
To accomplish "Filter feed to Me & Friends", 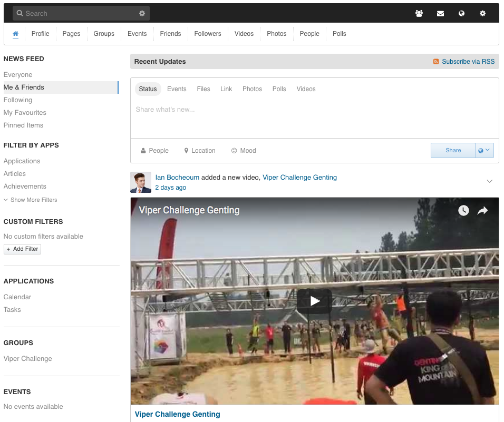I will pyautogui.click(x=25, y=87).
